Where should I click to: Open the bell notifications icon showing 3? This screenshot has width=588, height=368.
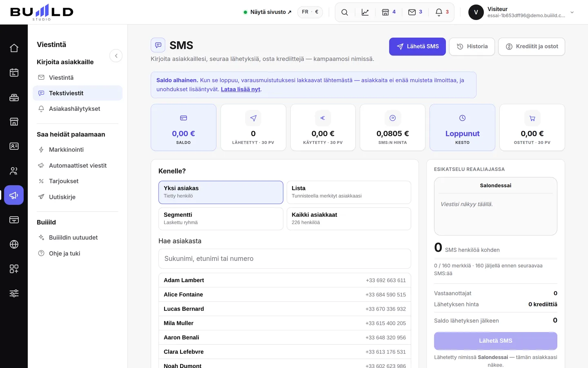(x=442, y=12)
